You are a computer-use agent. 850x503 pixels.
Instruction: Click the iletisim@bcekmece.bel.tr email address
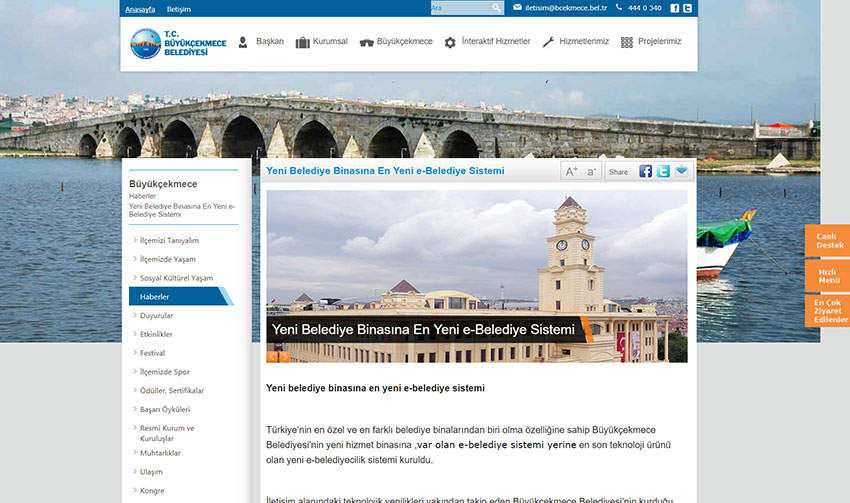(566, 8)
